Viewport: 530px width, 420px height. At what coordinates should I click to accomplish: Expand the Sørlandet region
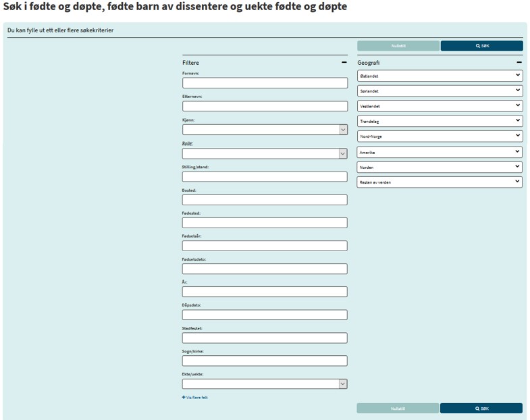[x=440, y=91]
